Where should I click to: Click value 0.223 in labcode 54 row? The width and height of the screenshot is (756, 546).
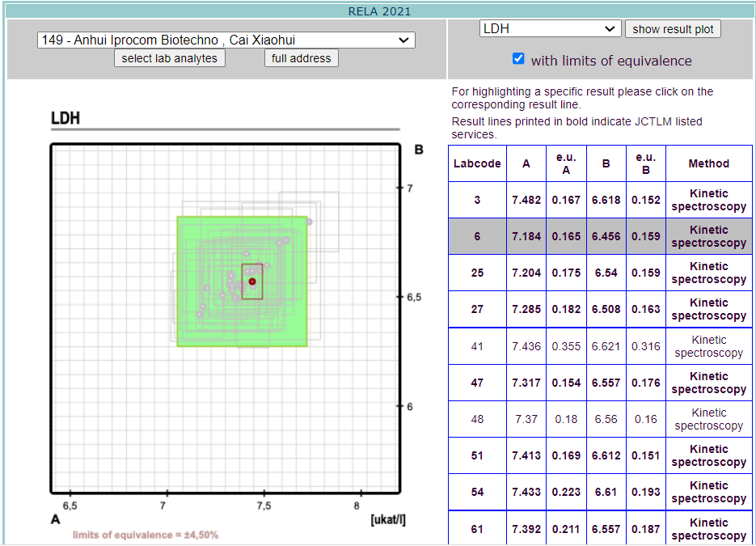point(566,492)
